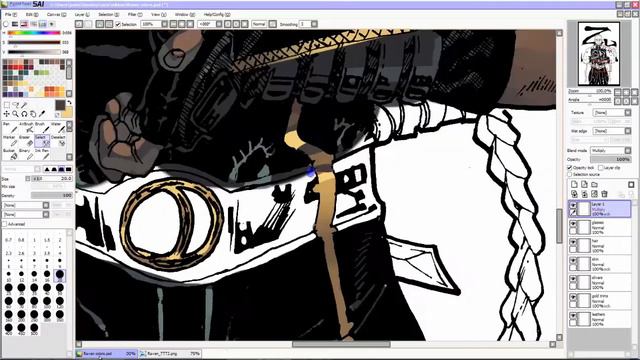
Task: Click the layer Opacity slider
Action: [x=611, y=159]
